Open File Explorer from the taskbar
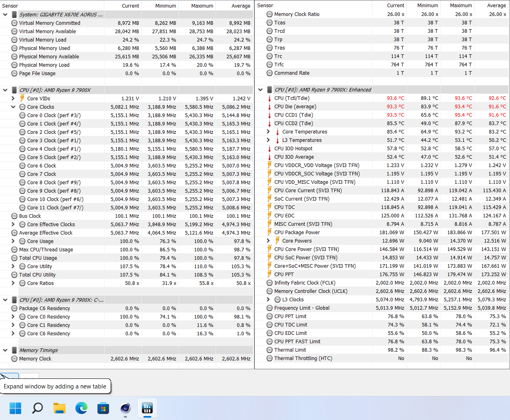 pyautogui.click(x=60, y=408)
